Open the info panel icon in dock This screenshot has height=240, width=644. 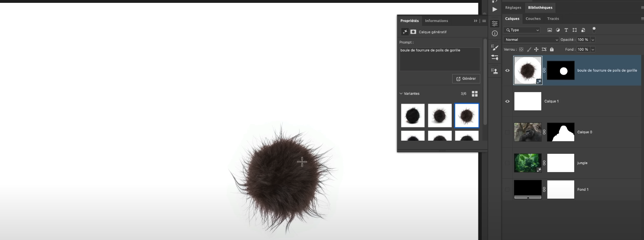494,34
